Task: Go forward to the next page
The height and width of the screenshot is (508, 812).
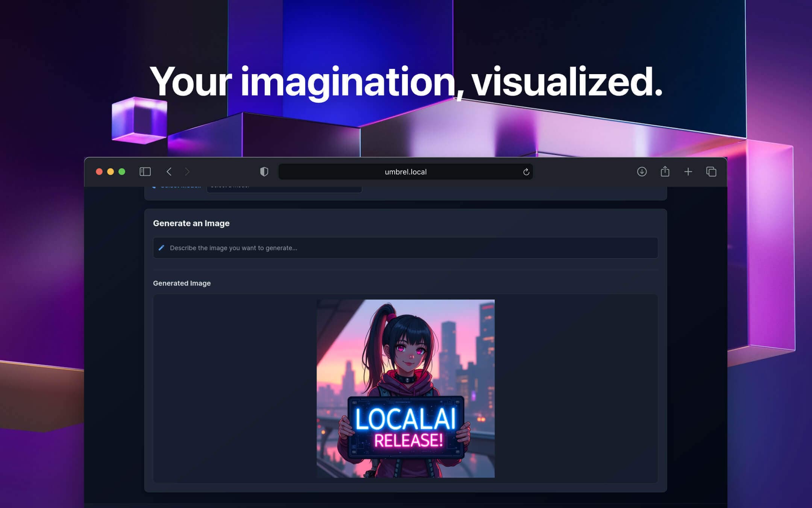Action: pos(187,172)
